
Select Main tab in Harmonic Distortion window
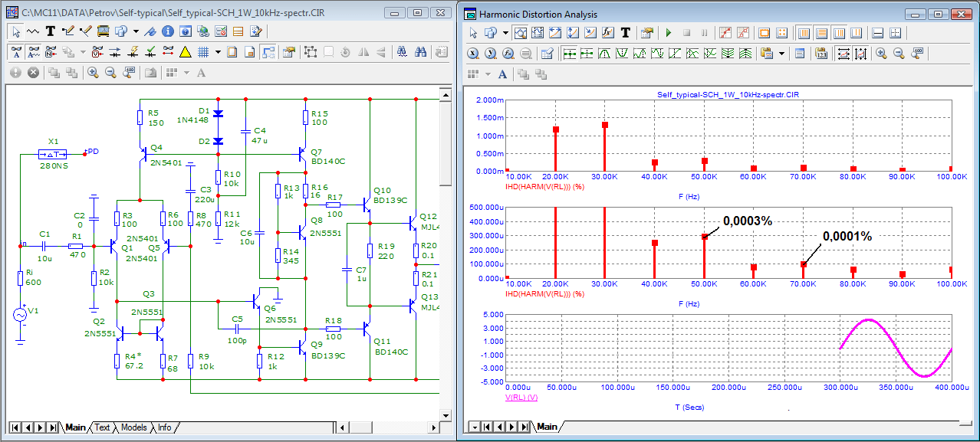[x=547, y=427]
